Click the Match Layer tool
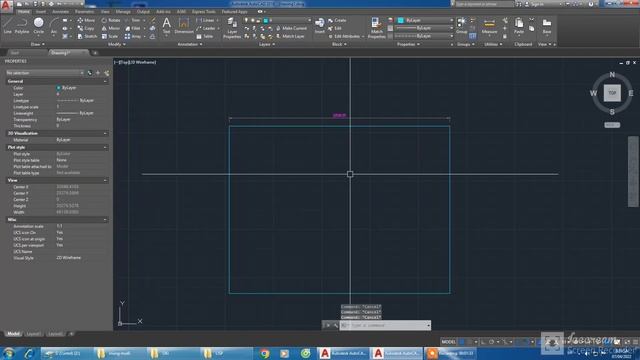The height and width of the screenshot is (360, 640). [290, 36]
